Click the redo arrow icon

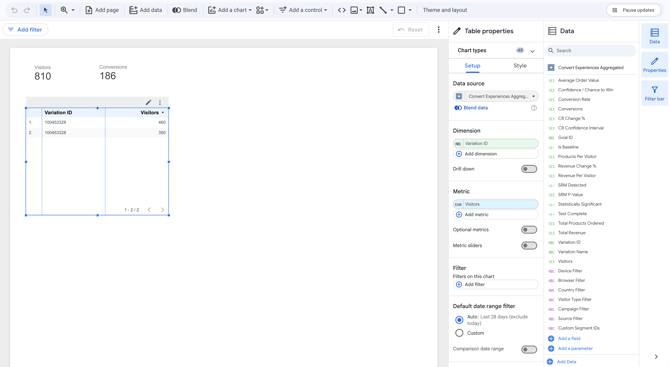[27, 10]
